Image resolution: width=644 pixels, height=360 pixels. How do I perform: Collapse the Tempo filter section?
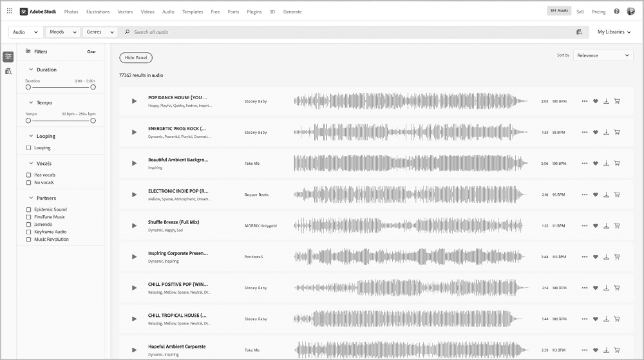click(x=31, y=102)
